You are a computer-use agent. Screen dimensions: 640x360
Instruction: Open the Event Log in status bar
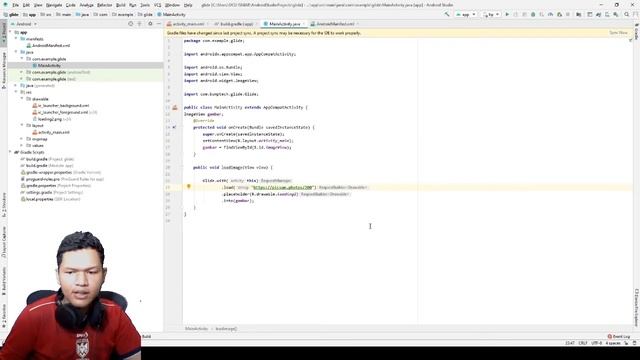tap(619, 336)
